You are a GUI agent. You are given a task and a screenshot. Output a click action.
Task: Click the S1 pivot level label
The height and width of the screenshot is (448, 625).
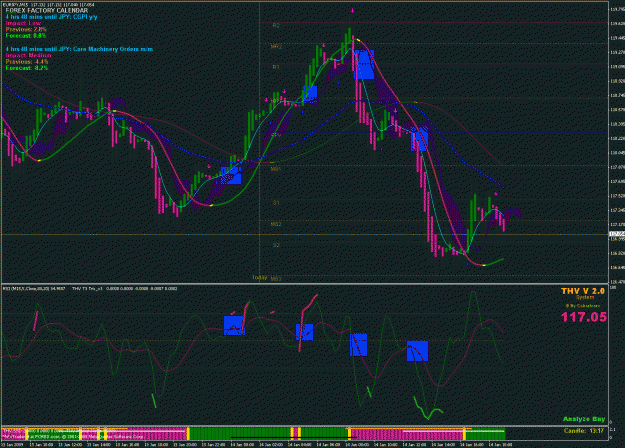point(276,203)
